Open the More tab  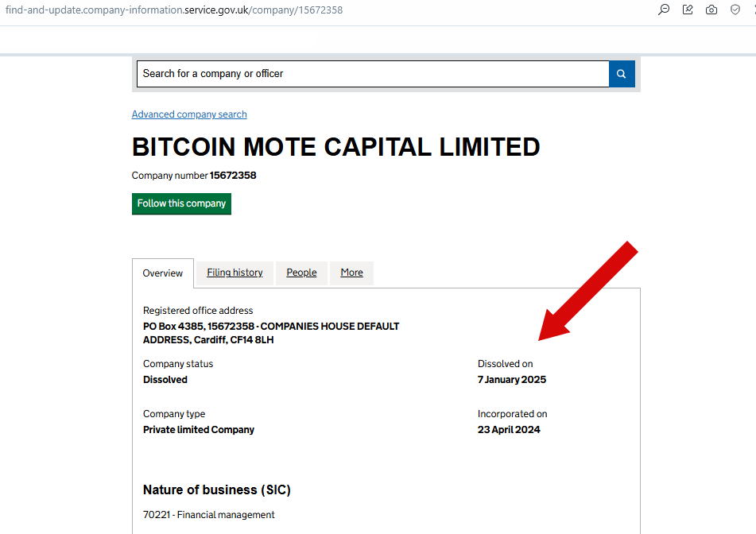point(351,273)
